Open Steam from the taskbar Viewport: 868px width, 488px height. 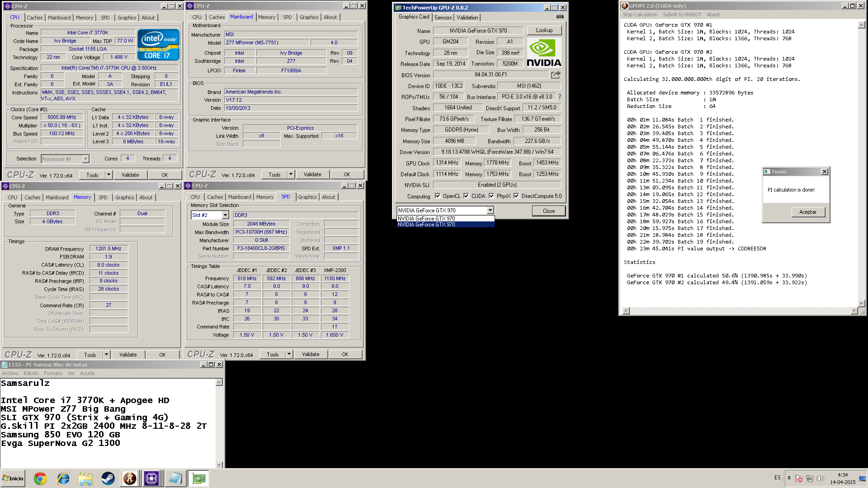click(108, 479)
